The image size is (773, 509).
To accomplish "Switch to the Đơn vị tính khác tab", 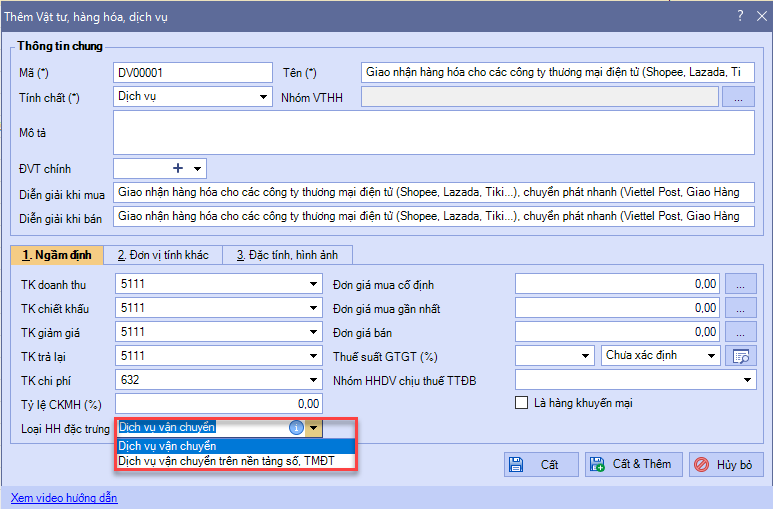I will (162, 255).
